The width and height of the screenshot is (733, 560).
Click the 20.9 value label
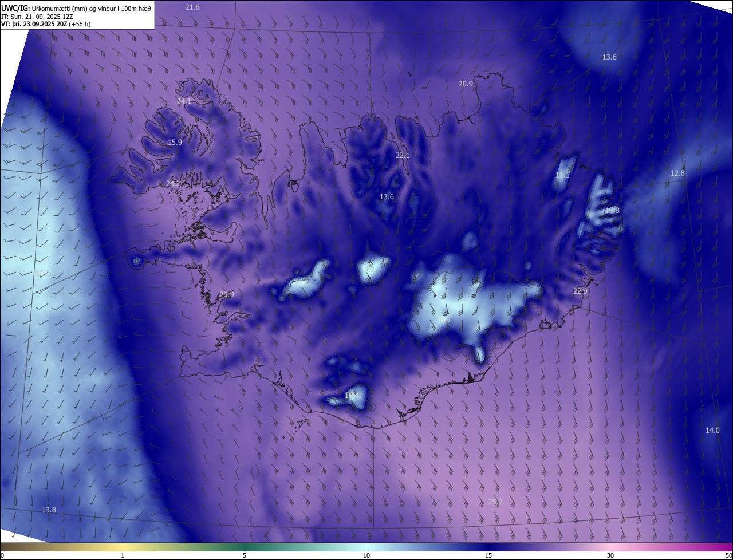466,84
